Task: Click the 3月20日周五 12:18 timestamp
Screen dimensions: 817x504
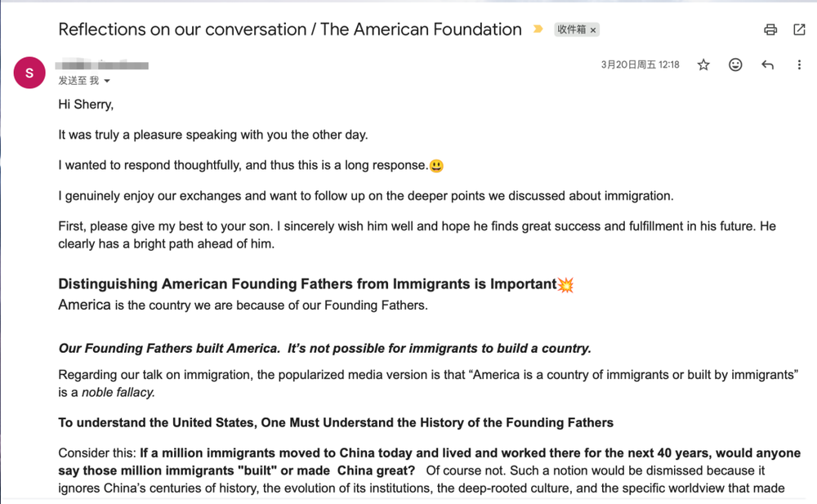Action: pyautogui.click(x=640, y=65)
